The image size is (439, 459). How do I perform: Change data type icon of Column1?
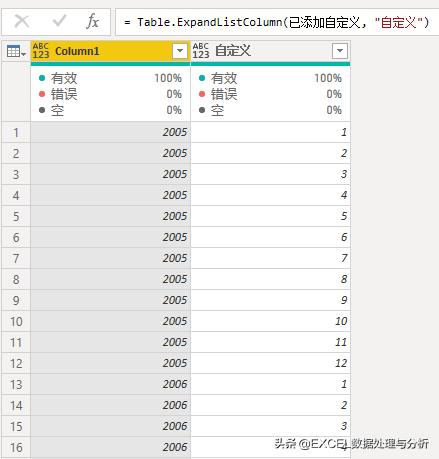pos(41,51)
